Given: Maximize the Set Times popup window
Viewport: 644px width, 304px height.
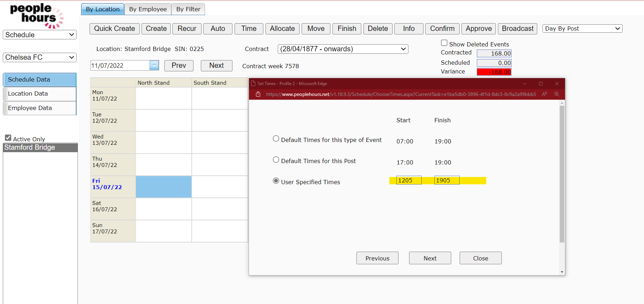Looking at the screenshot, I should [541, 84].
